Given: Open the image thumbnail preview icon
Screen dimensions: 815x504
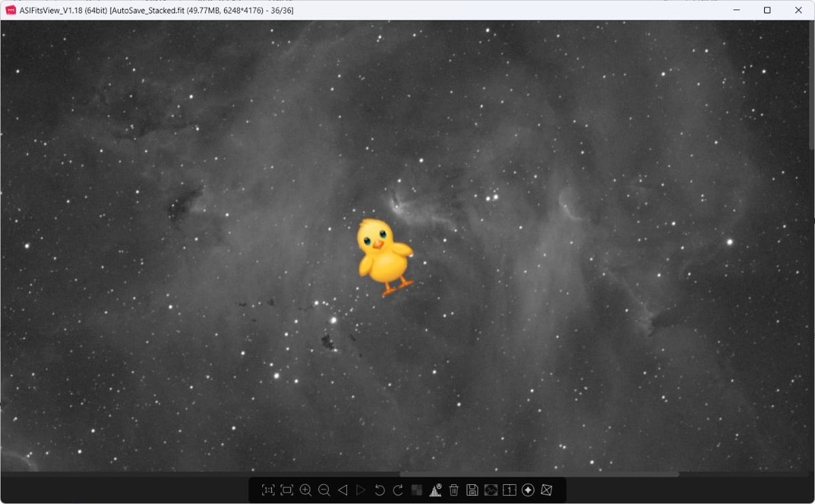Looking at the screenshot, I should click(x=491, y=490).
